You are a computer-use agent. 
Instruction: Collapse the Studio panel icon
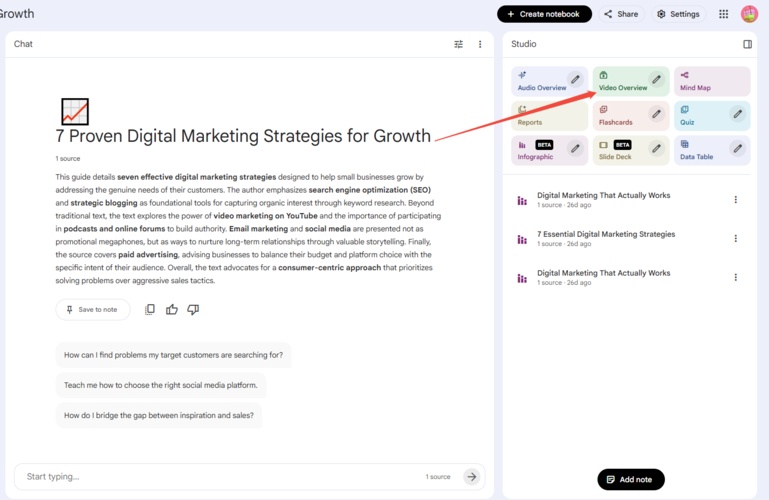tap(747, 44)
